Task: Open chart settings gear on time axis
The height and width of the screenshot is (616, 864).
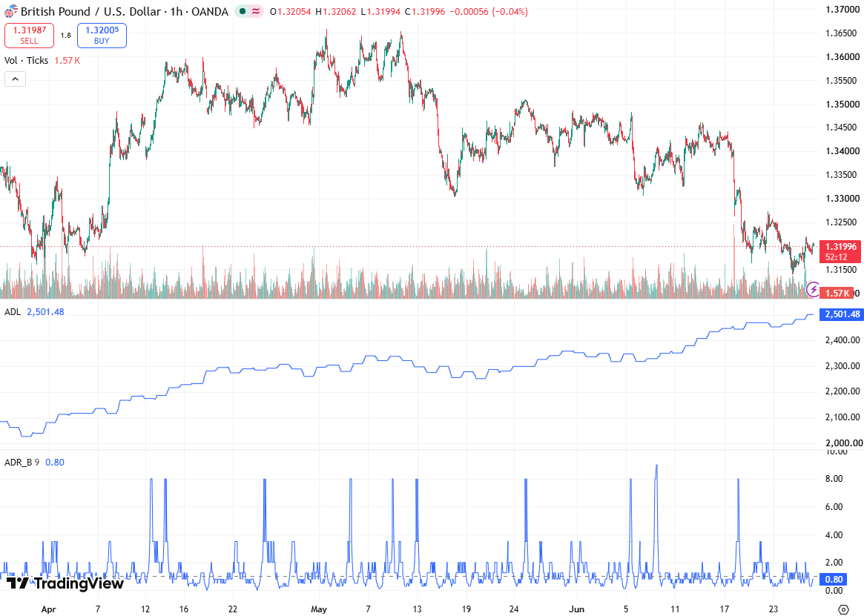Action: 843,609
